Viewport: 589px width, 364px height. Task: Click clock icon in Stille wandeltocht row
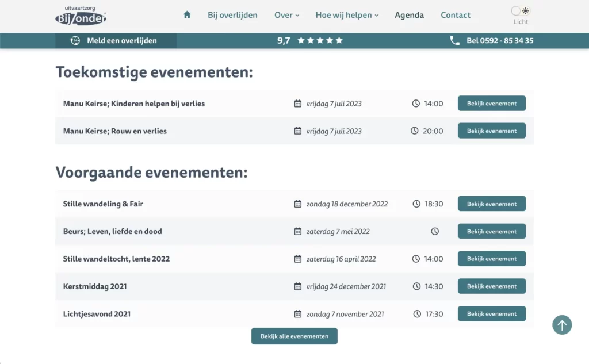(416, 259)
